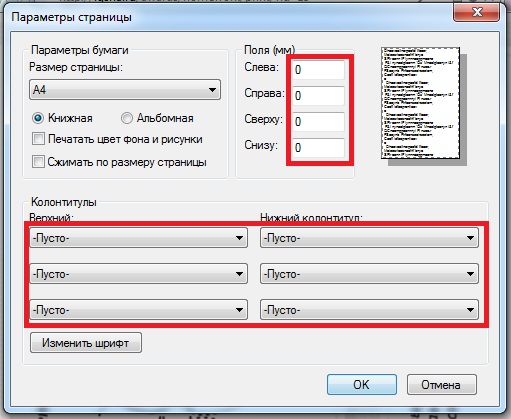
Task: Expand the first Нижний колонтитул dropdown
Action: click(369, 238)
